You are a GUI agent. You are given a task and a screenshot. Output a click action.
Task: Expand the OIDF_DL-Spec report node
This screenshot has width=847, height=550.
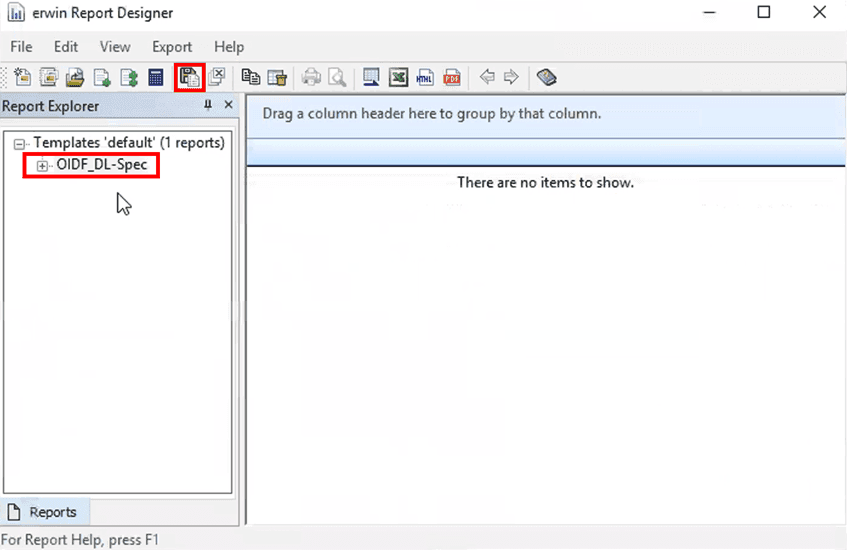42,166
